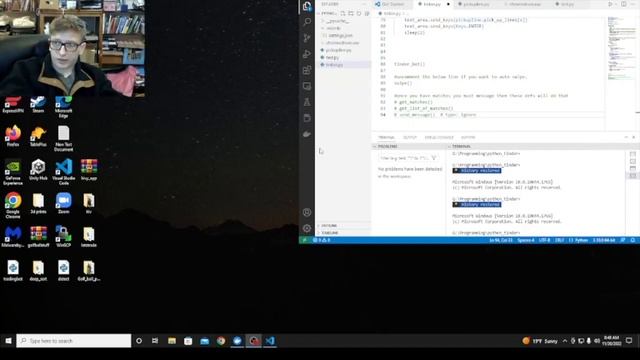Split the editor to the right

(x=624, y=4)
